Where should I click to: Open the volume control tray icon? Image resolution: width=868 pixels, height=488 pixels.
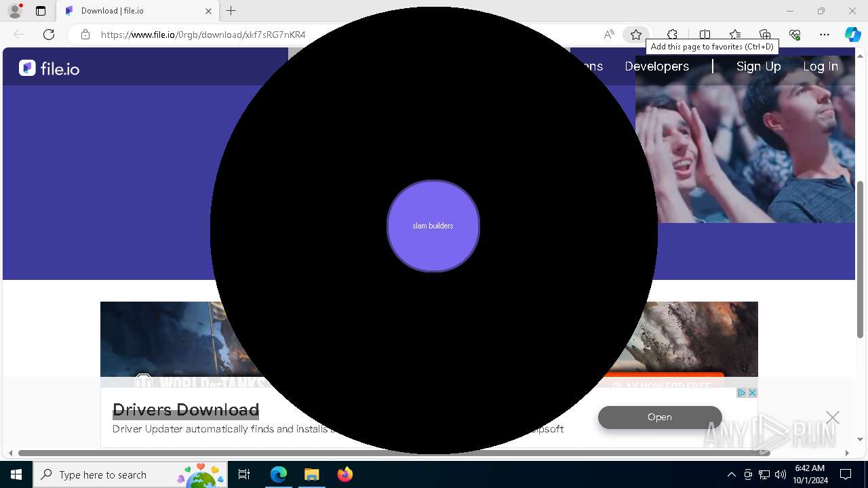(x=781, y=474)
